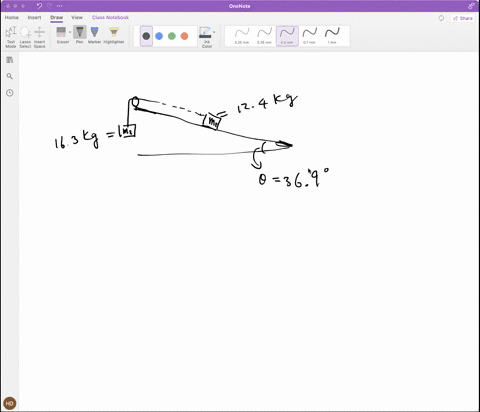Set pen thickness to 0.5 mm
This screenshot has height=412, width=480.
point(287,36)
